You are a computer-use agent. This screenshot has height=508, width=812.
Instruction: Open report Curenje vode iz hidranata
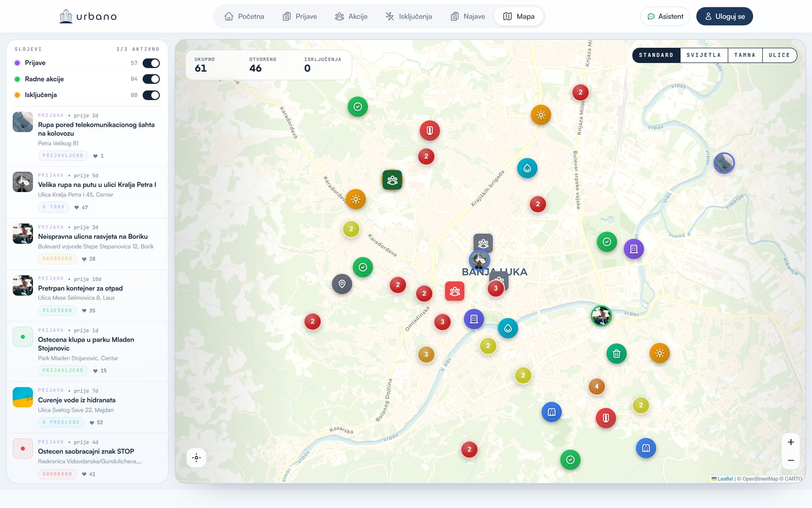(87, 407)
